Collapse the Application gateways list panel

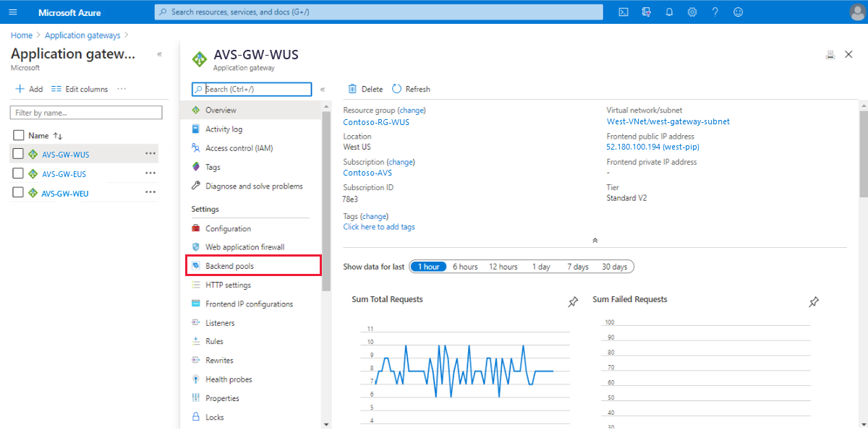[159, 54]
